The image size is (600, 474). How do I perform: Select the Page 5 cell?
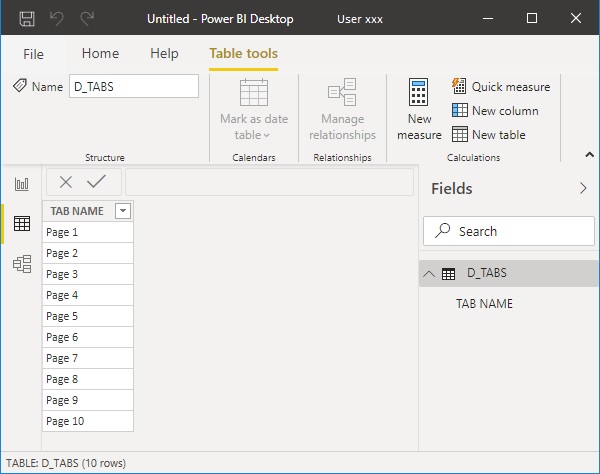pyautogui.click(x=88, y=316)
